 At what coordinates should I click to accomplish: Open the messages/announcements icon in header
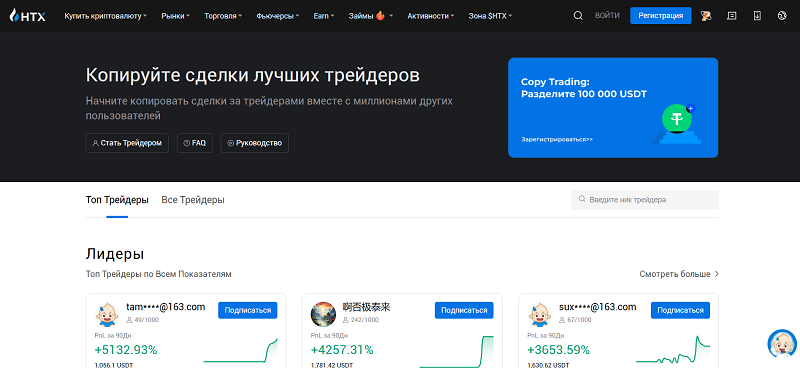click(732, 16)
